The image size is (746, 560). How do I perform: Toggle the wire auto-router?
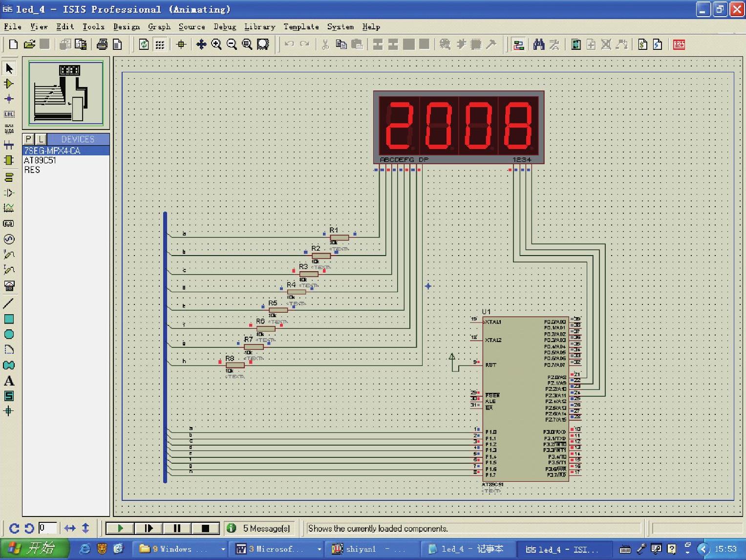[x=519, y=44]
